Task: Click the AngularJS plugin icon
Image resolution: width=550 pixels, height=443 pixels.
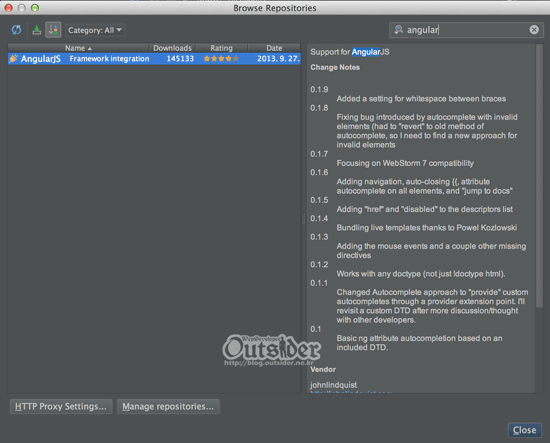Action: click(13, 58)
